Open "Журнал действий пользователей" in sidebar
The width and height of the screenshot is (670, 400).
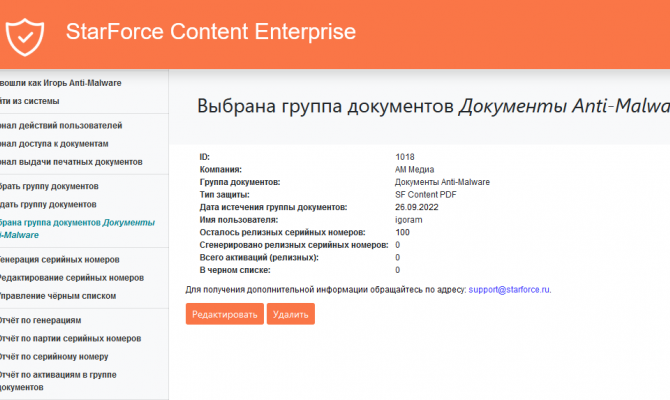(60, 126)
